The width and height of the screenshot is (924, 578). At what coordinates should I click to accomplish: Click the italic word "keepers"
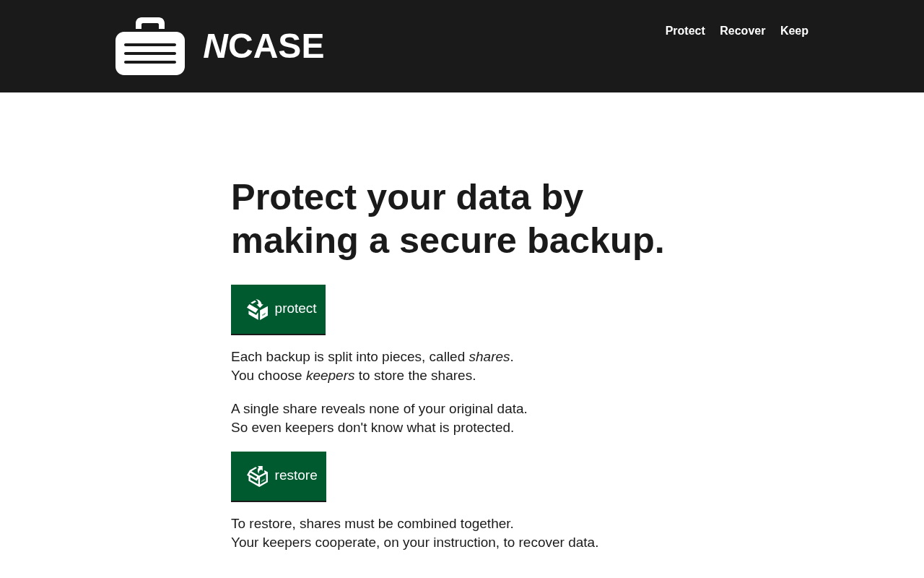click(x=330, y=376)
